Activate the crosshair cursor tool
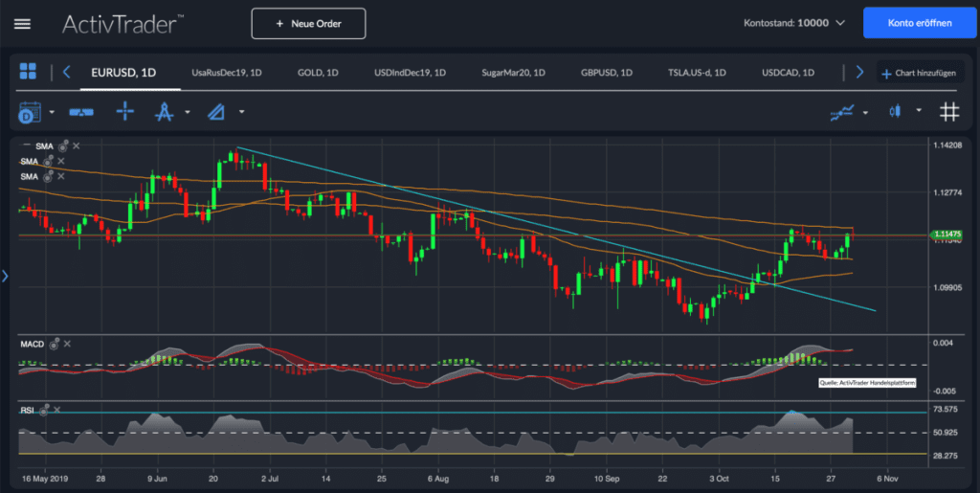Viewport: 980px width, 493px height. coord(125,112)
